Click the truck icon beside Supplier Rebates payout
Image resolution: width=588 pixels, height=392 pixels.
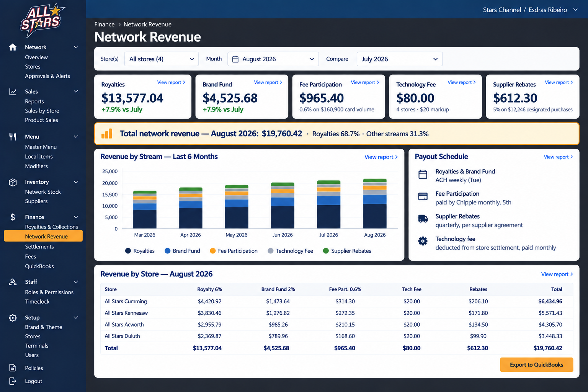(423, 219)
